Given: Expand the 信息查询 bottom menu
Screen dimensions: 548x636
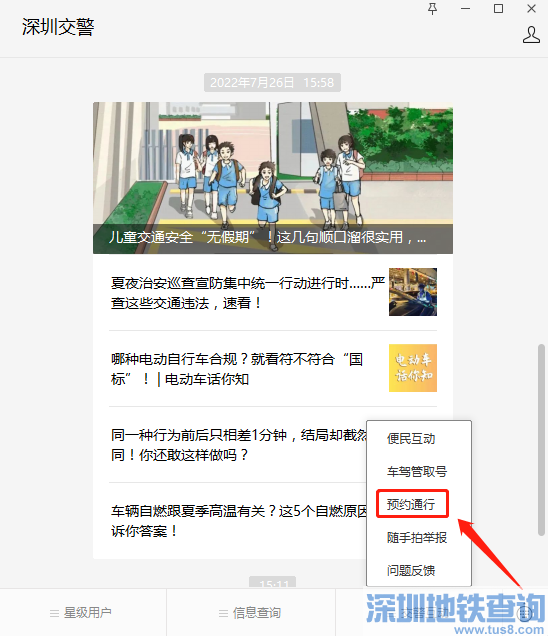Looking at the screenshot, I should click(251, 612).
